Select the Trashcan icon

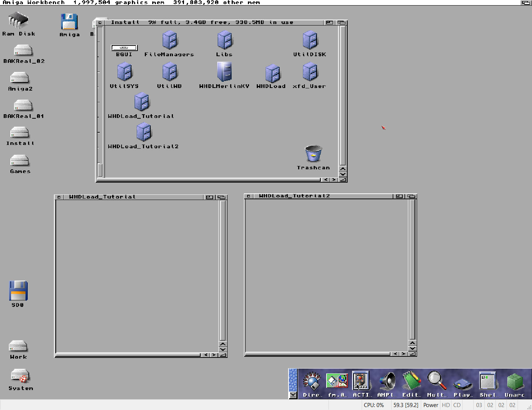(x=313, y=154)
